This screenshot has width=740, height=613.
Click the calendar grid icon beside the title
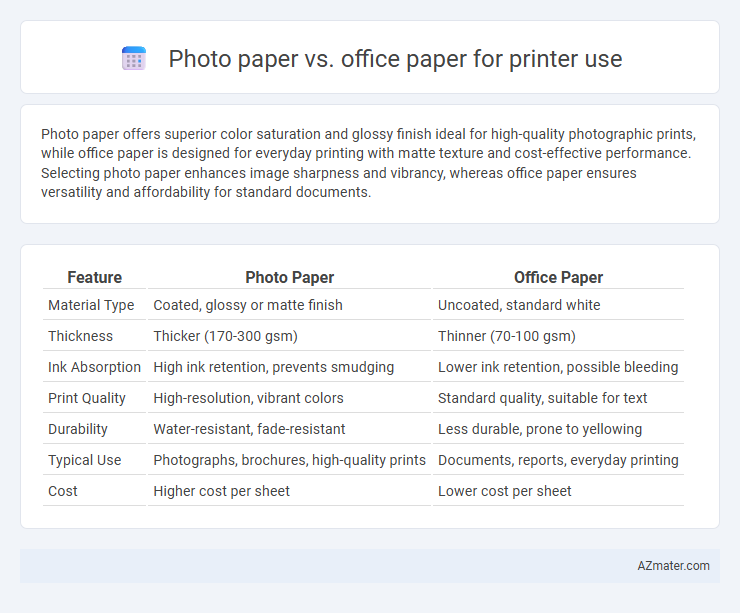tap(134, 59)
